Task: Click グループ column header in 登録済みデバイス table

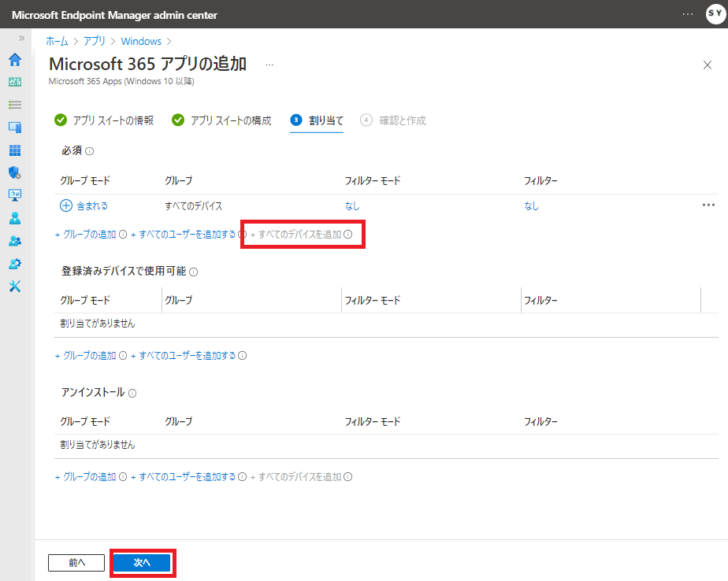Action: (x=179, y=300)
